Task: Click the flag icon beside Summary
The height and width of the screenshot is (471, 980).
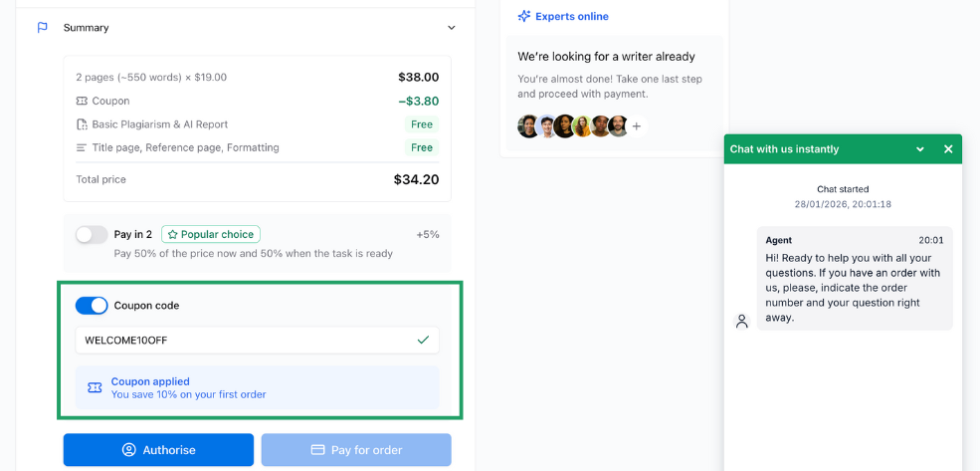Action: pos(43,28)
